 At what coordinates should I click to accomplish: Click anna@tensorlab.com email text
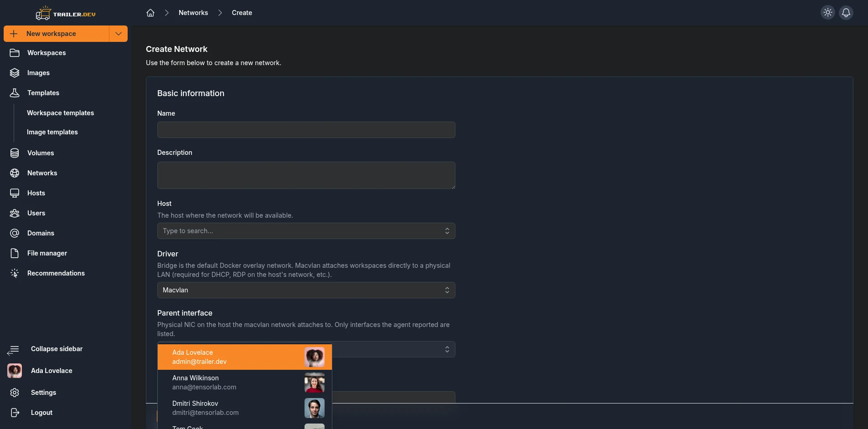[204, 387]
